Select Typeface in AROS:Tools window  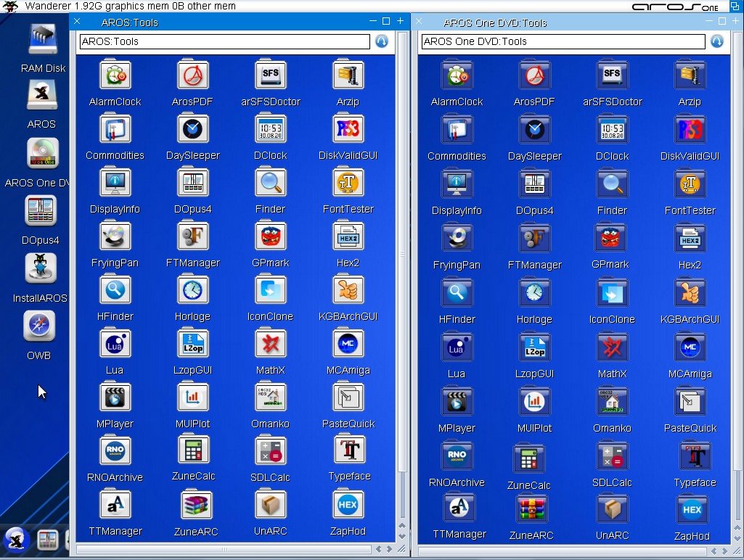(x=350, y=450)
